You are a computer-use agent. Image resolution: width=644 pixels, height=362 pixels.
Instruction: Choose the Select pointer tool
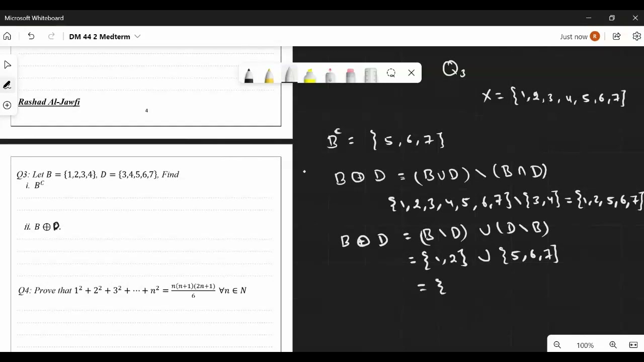click(x=7, y=65)
